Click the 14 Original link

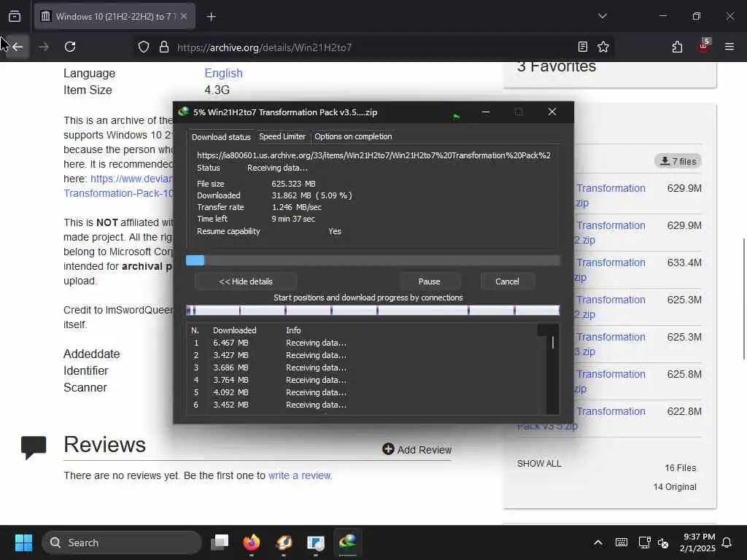(x=675, y=486)
